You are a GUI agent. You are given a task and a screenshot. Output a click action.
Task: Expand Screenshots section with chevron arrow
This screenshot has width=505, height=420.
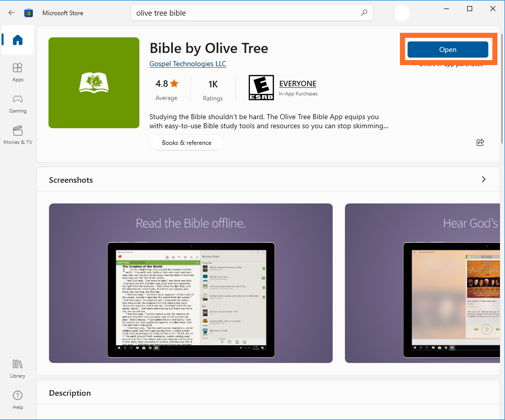483,179
